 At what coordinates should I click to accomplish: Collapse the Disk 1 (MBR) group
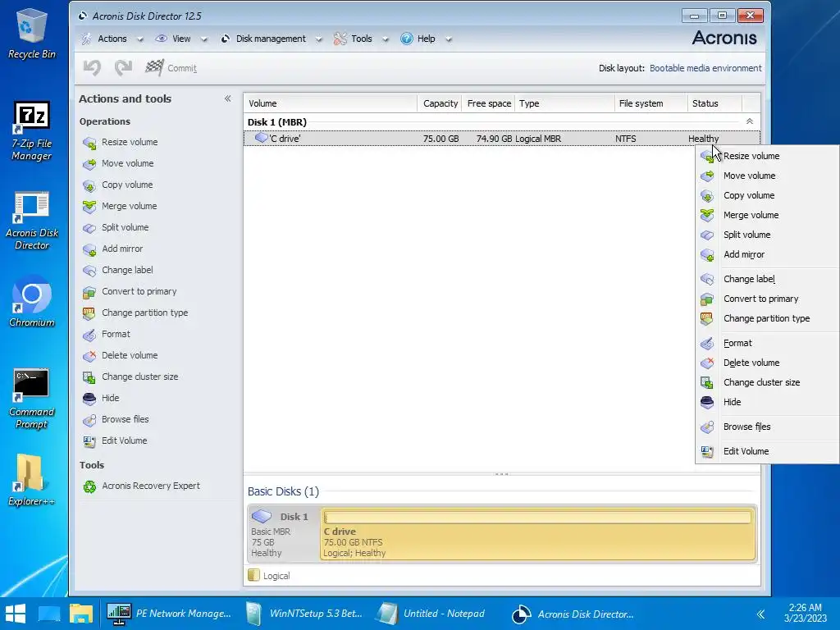coord(750,121)
